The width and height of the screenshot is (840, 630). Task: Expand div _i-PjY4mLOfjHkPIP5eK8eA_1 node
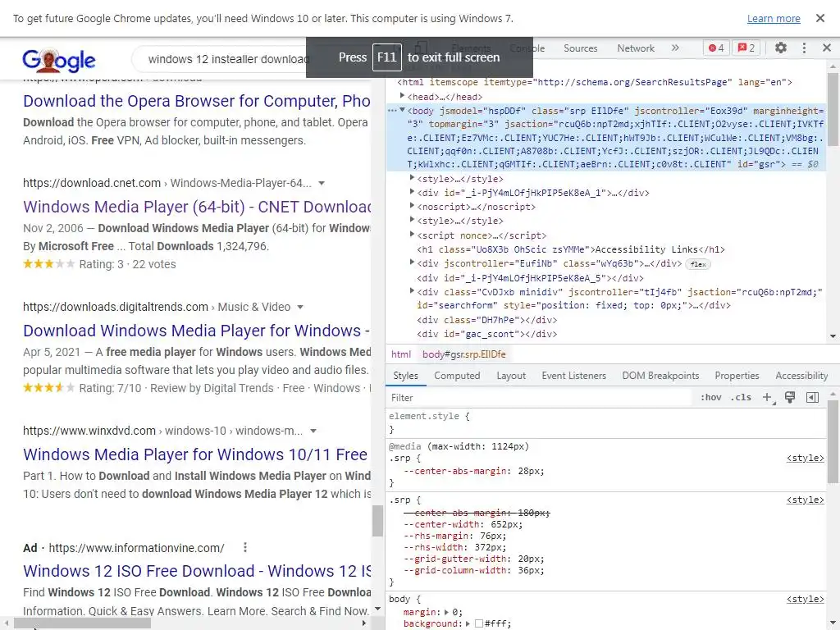[412, 192]
